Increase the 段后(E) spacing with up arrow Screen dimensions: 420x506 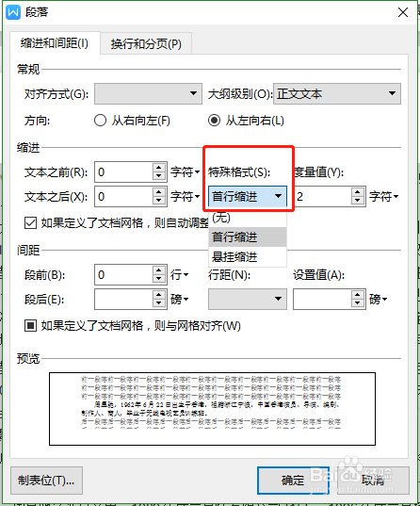pyautogui.click(x=159, y=295)
